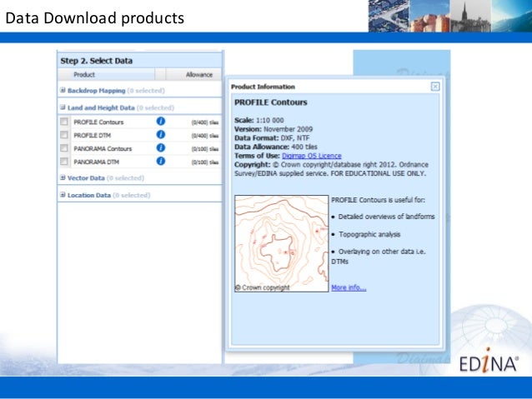
Task: Expand the Vector Data section
Action: tap(63, 177)
